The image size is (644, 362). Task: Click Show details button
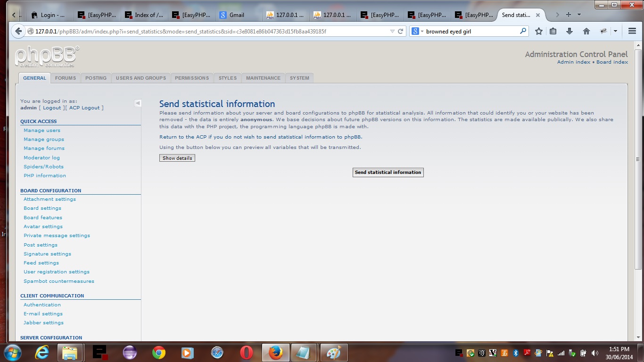point(177,158)
